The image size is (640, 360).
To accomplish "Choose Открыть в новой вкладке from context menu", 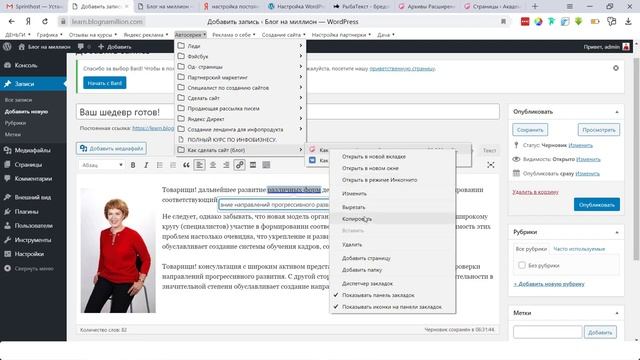I will pos(373,156).
